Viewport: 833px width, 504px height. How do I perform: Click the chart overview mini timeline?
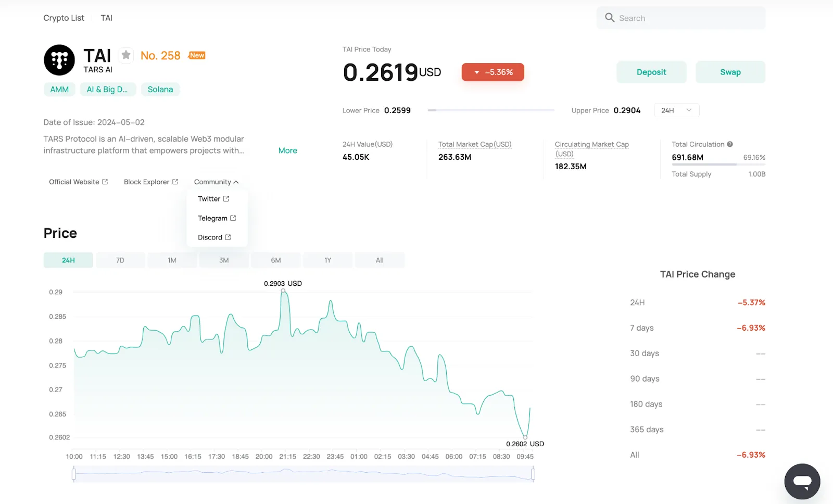point(304,474)
